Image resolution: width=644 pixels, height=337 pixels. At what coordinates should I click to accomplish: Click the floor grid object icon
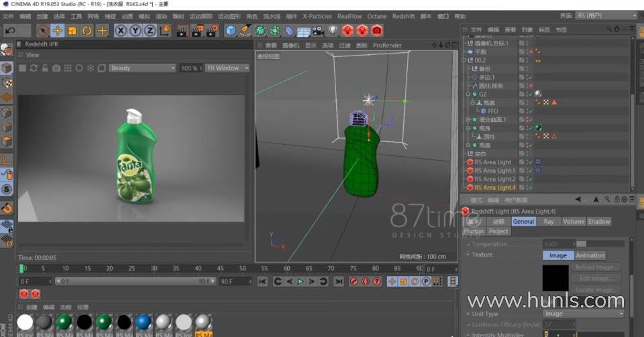pos(303,31)
